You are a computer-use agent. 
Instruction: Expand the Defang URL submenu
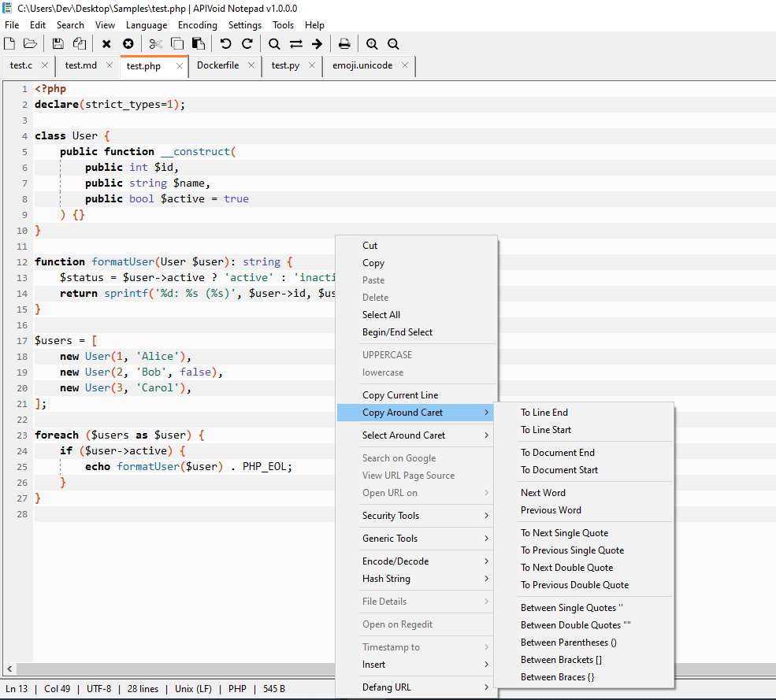pos(415,687)
